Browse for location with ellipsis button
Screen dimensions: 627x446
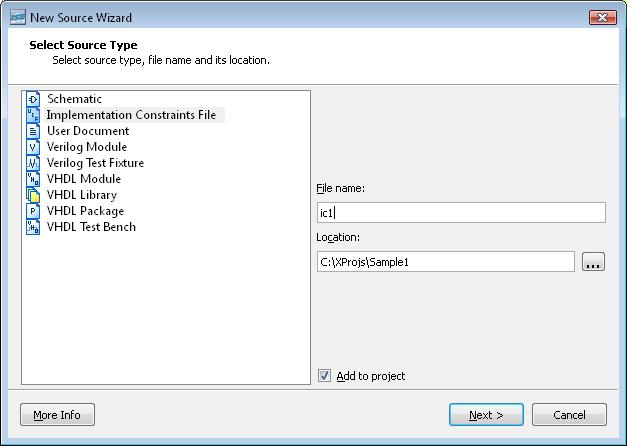[x=593, y=262]
